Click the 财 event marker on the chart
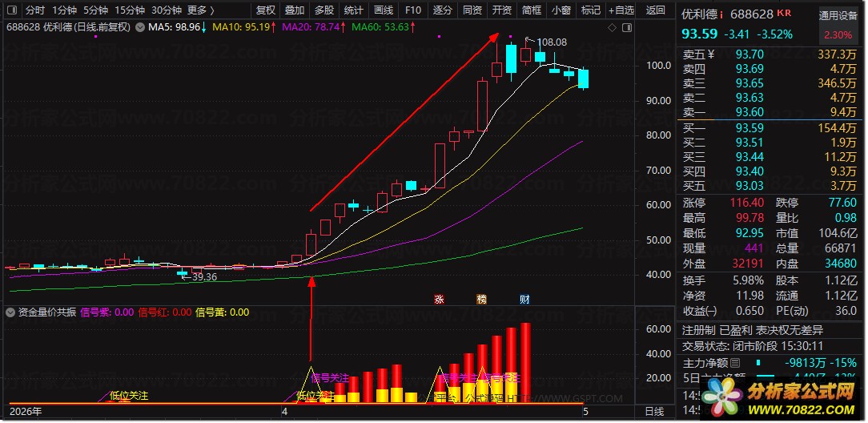The image size is (868, 423). (x=524, y=300)
